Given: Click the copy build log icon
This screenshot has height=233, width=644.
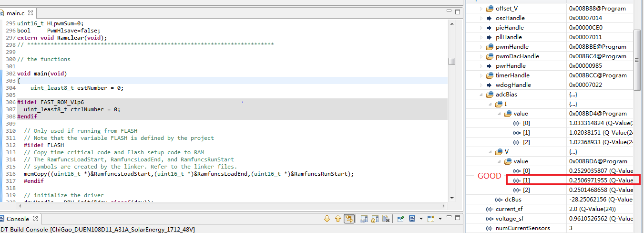Looking at the screenshot, I should (x=364, y=219).
